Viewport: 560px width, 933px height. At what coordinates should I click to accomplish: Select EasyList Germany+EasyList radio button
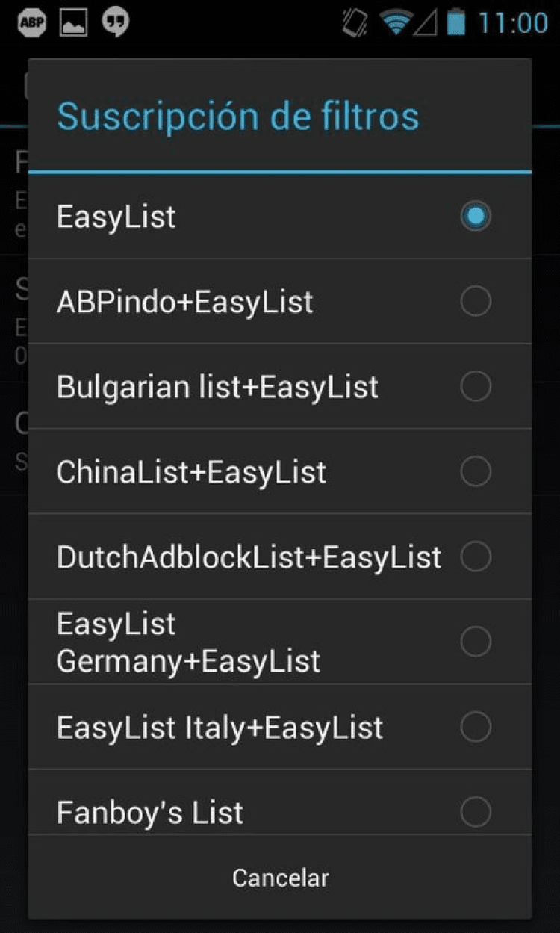tap(476, 642)
